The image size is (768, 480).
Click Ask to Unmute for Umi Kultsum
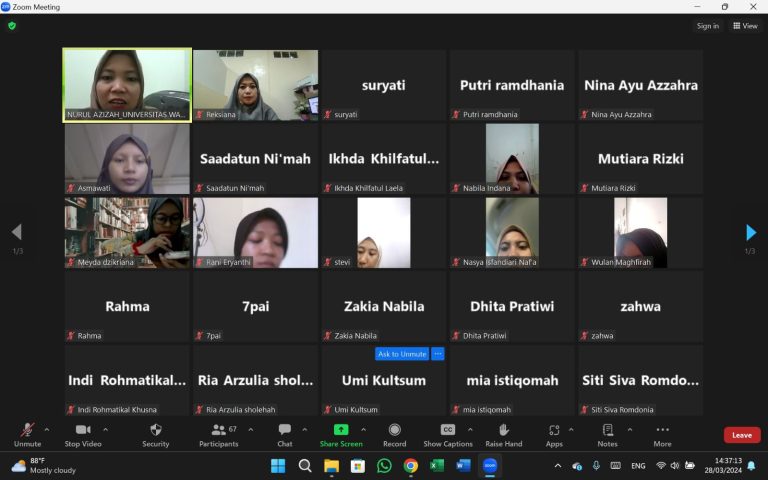pos(402,354)
